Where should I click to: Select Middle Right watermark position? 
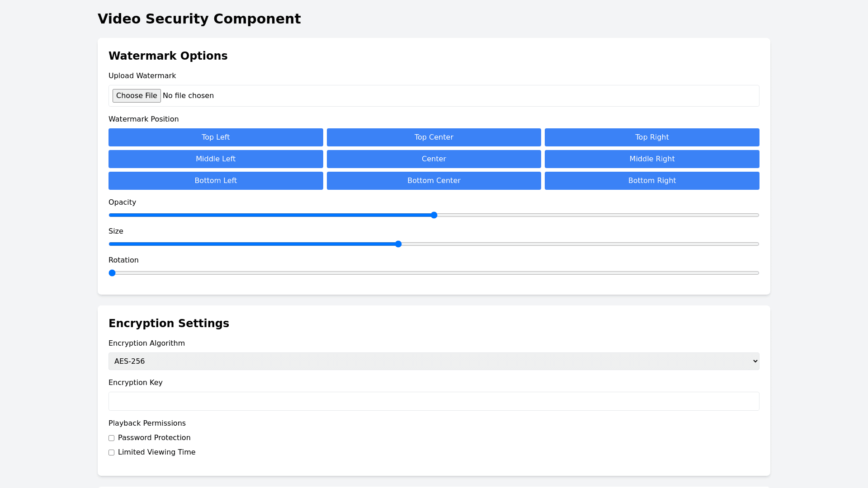click(x=651, y=159)
